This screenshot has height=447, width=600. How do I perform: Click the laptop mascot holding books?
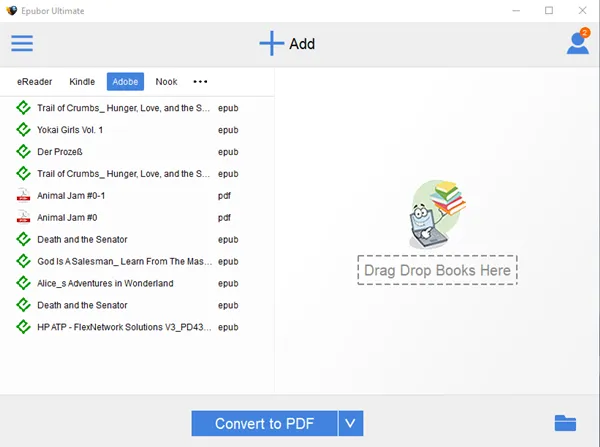click(437, 214)
